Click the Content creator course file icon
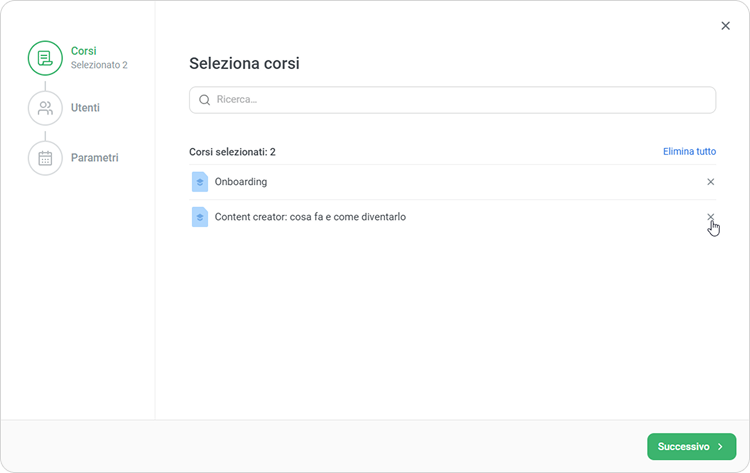This screenshot has height=473, width=750. (x=199, y=217)
